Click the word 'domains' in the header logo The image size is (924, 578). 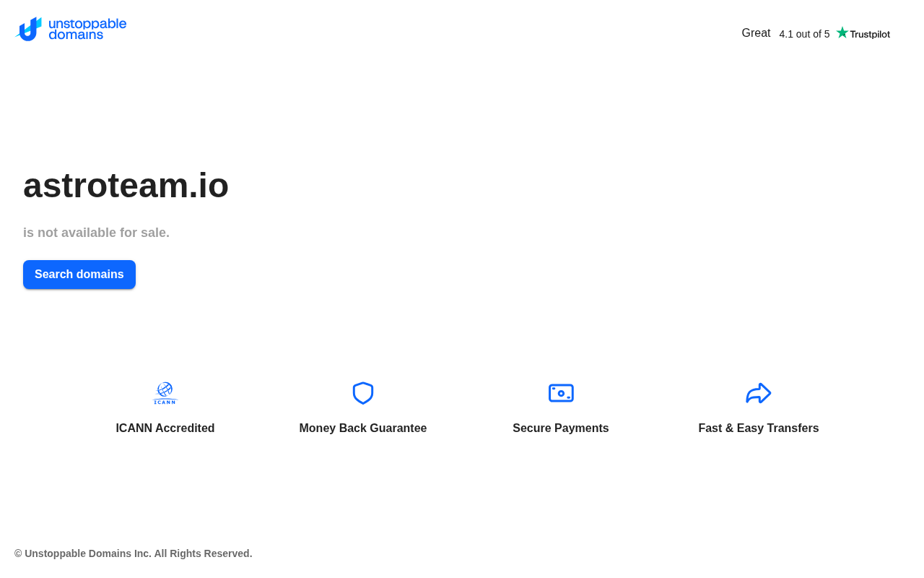click(x=76, y=35)
